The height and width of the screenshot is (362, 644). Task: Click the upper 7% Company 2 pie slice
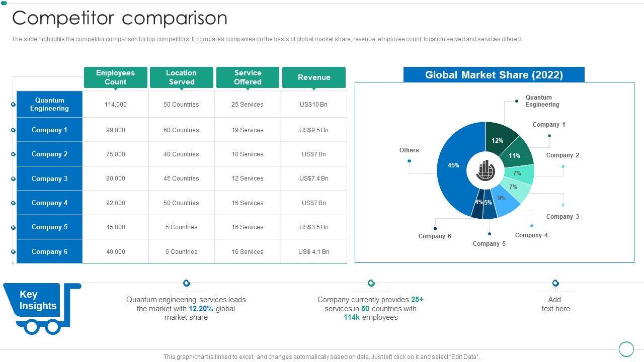click(519, 173)
